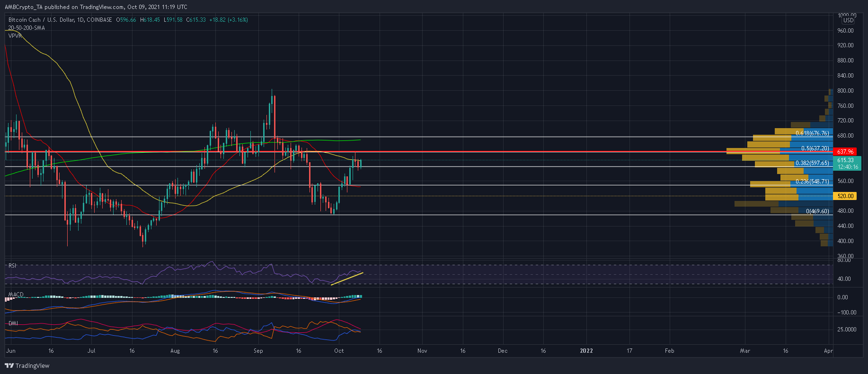Click the 40.00 value on the RSI axis
The image size is (868, 374).
click(x=844, y=279)
